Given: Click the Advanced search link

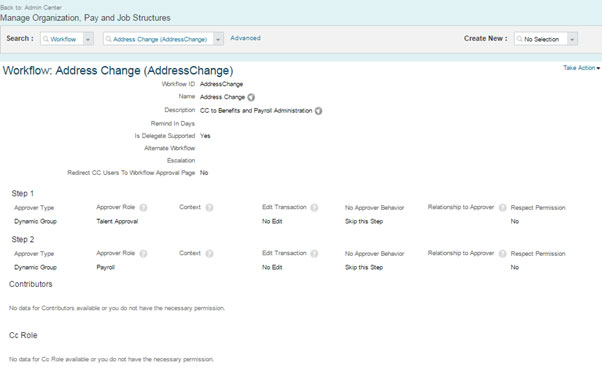Looking at the screenshot, I should pyautogui.click(x=245, y=38).
